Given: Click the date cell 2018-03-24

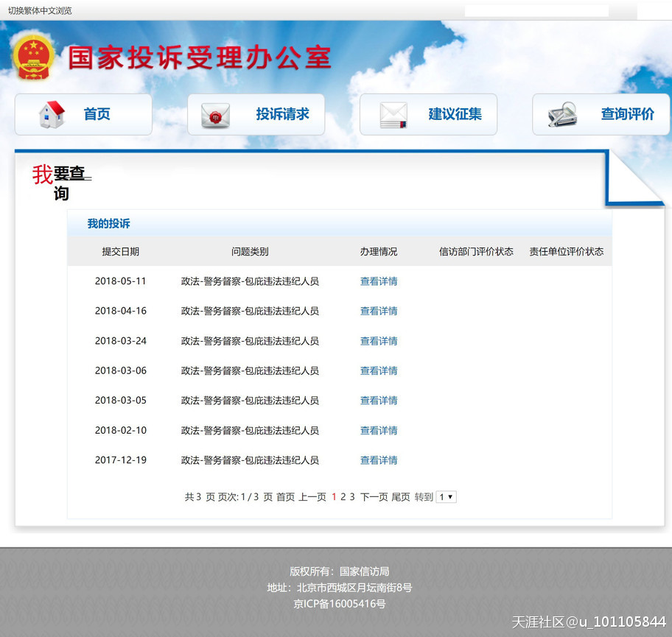Looking at the screenshot, I should point(120,340).
